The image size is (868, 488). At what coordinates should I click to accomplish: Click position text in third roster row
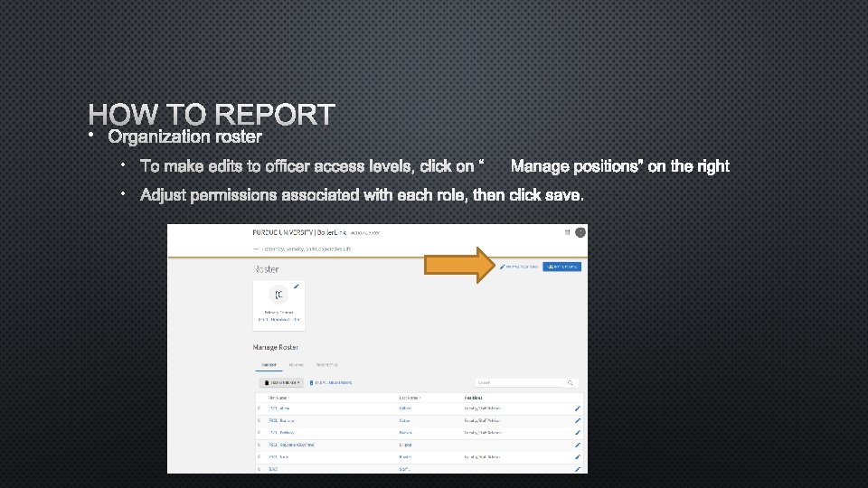482,433
